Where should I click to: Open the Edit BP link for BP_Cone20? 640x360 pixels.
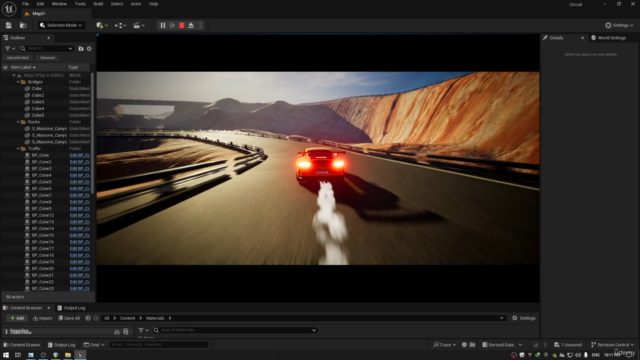(80, 269)
